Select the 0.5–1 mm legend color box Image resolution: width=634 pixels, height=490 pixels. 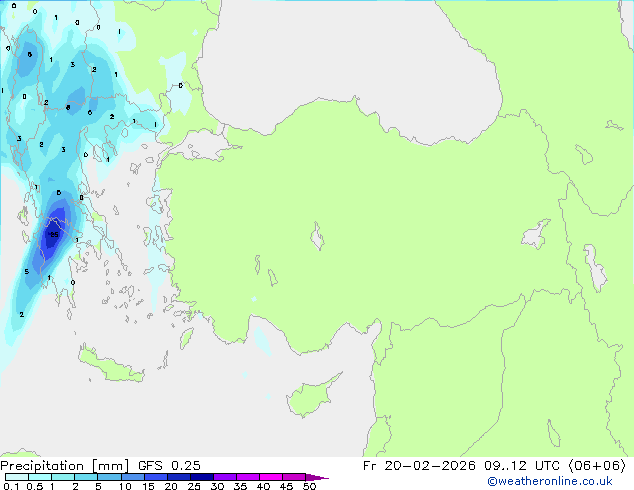click(40, 477)
